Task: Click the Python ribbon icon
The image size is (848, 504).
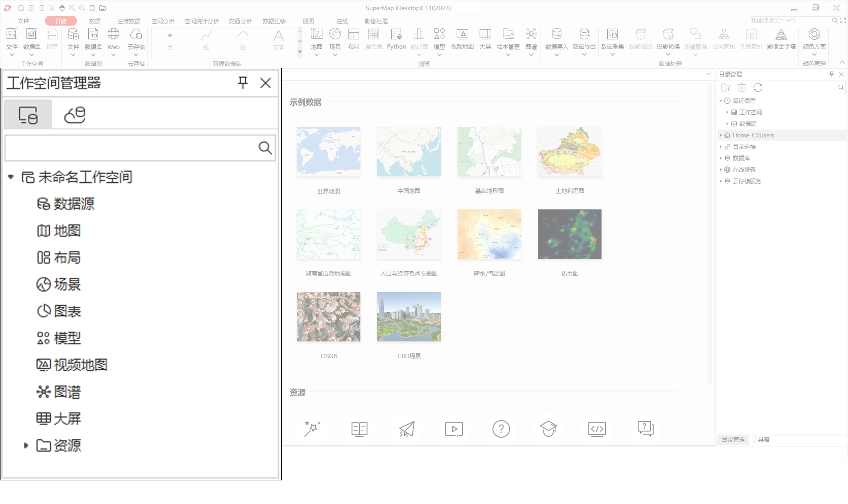Action: 396,35
